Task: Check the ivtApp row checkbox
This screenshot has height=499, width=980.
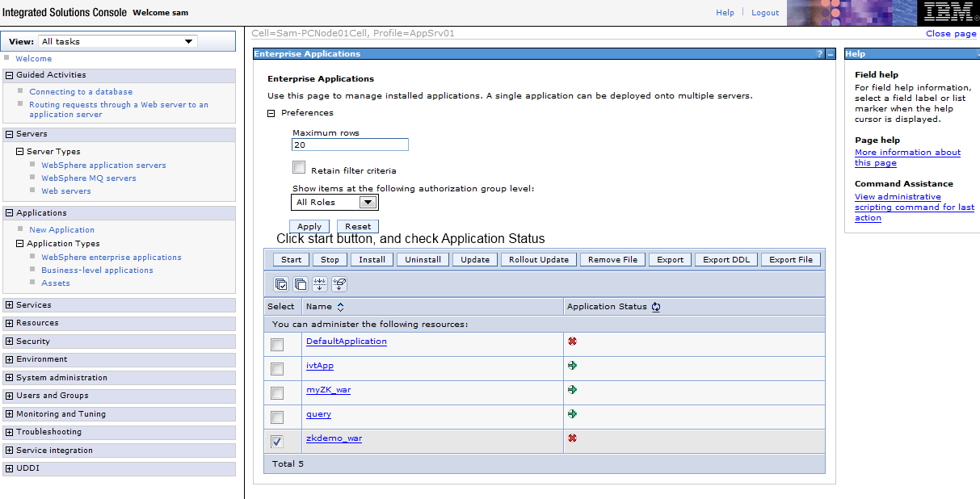Action: point(277,369)
